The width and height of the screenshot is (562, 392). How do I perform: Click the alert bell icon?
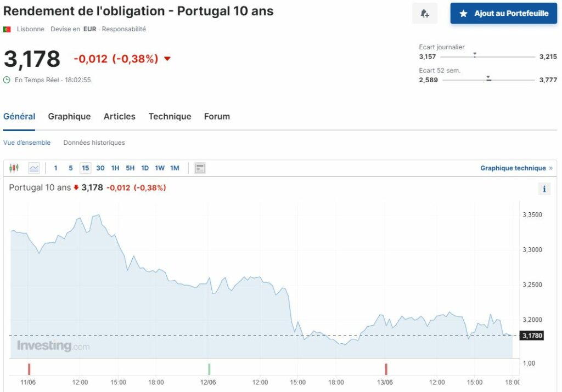(x=424, y=14)
